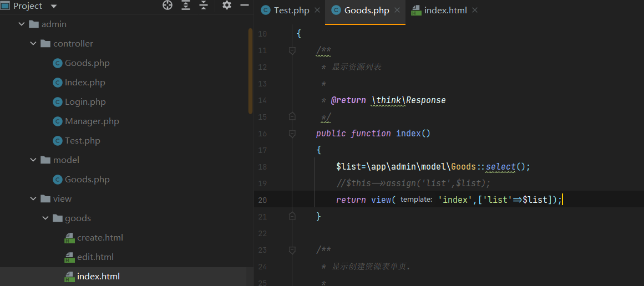Fold doc comment at line 11

tap(292, 50)
